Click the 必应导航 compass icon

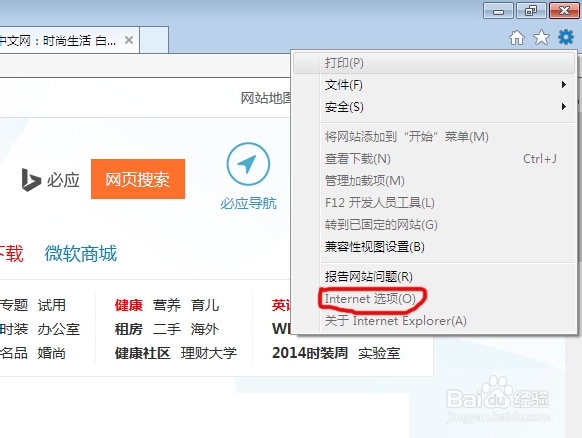point(248,164)
